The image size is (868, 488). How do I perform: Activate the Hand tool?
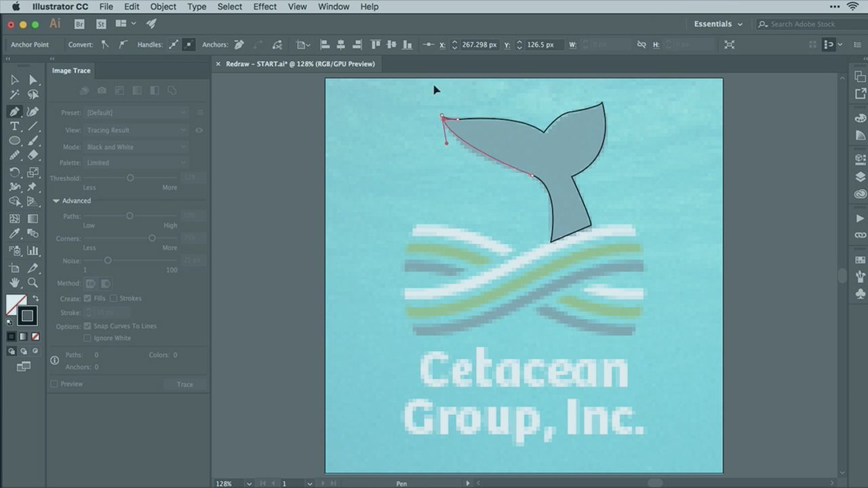coord(14,283)
